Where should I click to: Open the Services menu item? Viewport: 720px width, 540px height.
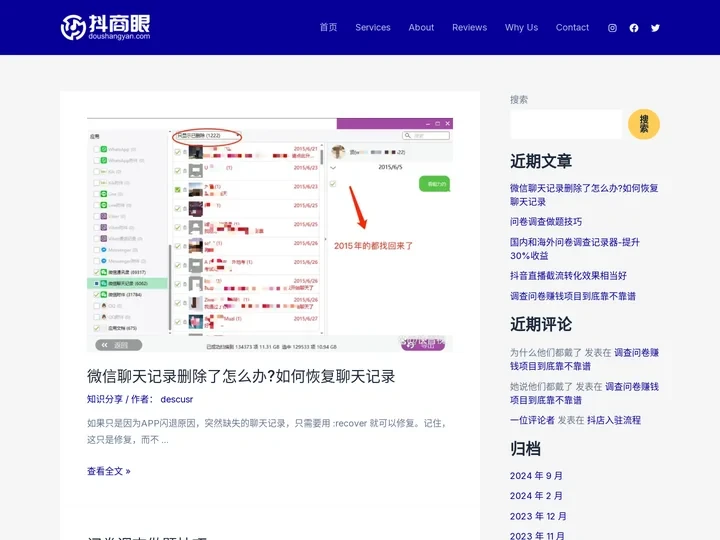(x=373, y=28)
